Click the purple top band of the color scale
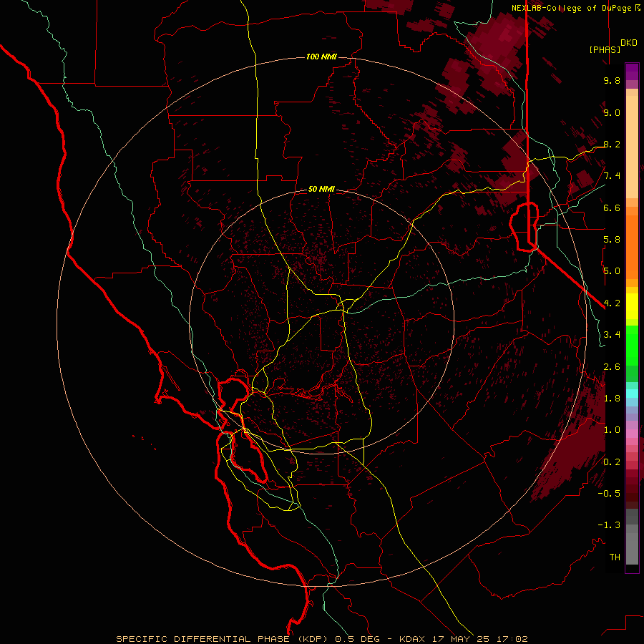The image size is (644, 644). 632,72
